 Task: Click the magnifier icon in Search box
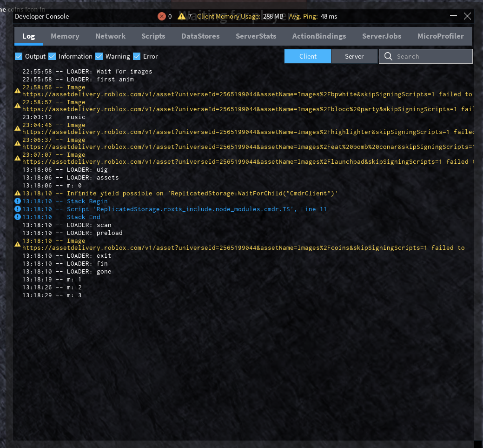[x=388, y=56]
